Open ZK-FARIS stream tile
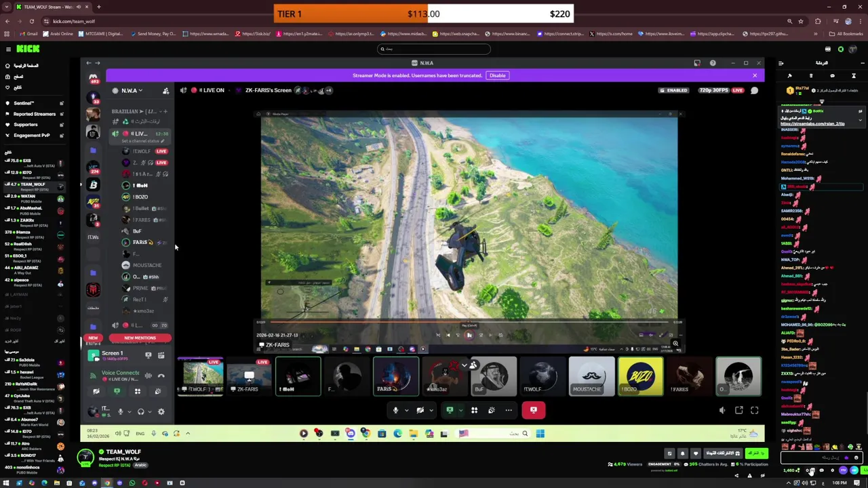This screenshot has width=868, height=488. tap(249, 376)
